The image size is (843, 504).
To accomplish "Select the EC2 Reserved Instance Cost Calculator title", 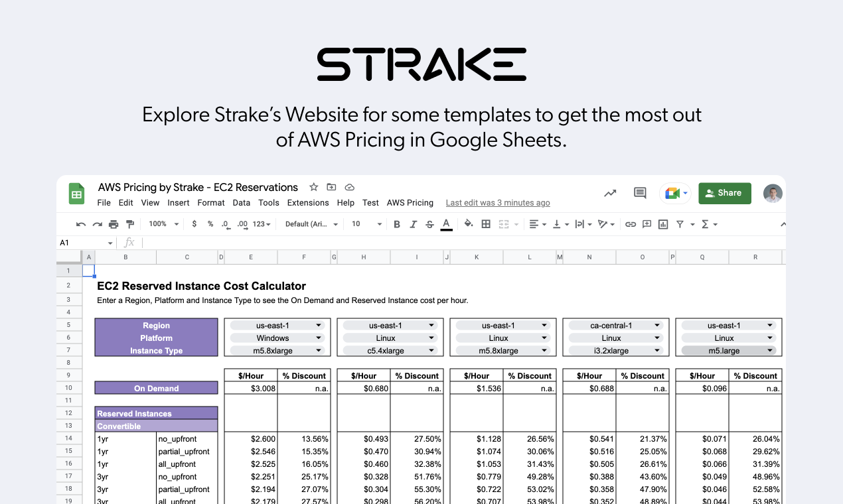I will coord(201,286).
